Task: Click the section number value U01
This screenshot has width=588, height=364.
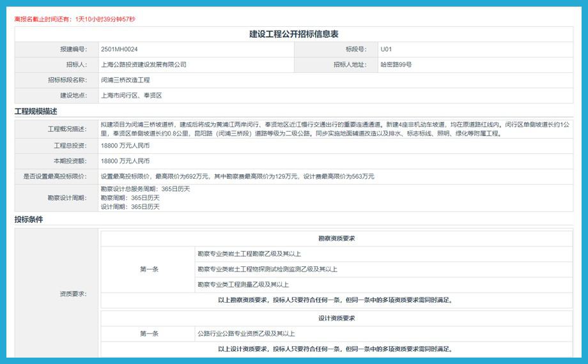Action: [x=386, y=49]
